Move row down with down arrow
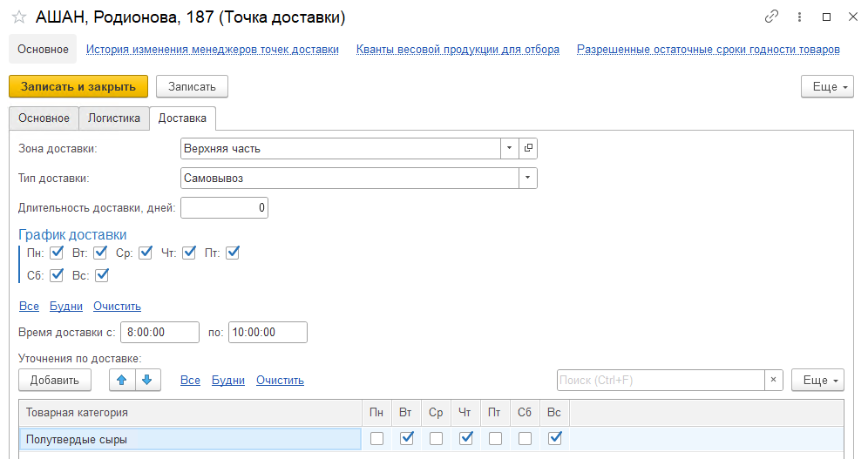This screenshot has height=459, width=868. tap(147, 380)
